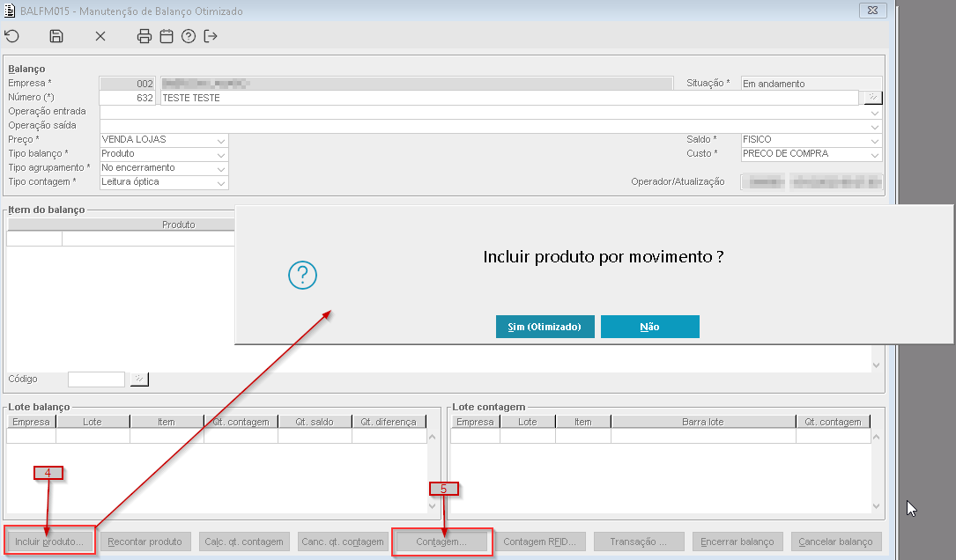Click Lote balanço scrollbar up arrow

point(433,437)
